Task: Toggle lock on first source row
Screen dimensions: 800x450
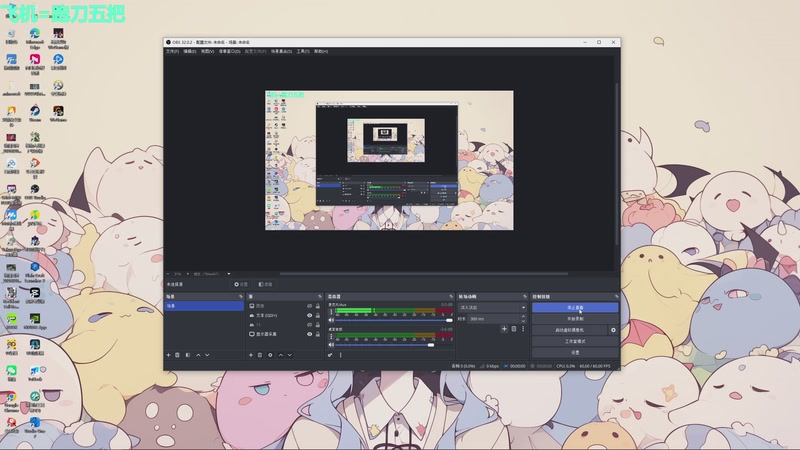Action: (318, 306)
